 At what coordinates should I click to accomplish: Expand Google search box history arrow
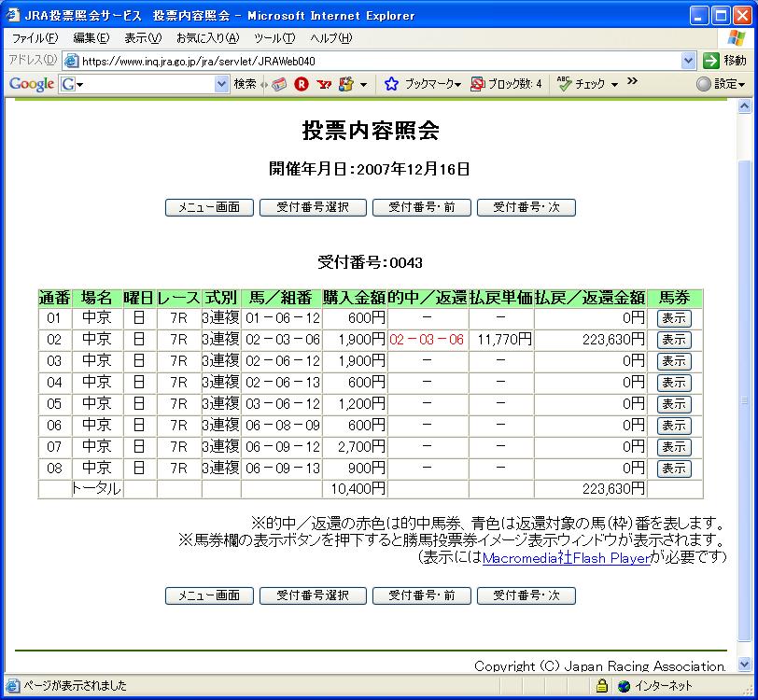pyautogui.click(x=221, y=85)
